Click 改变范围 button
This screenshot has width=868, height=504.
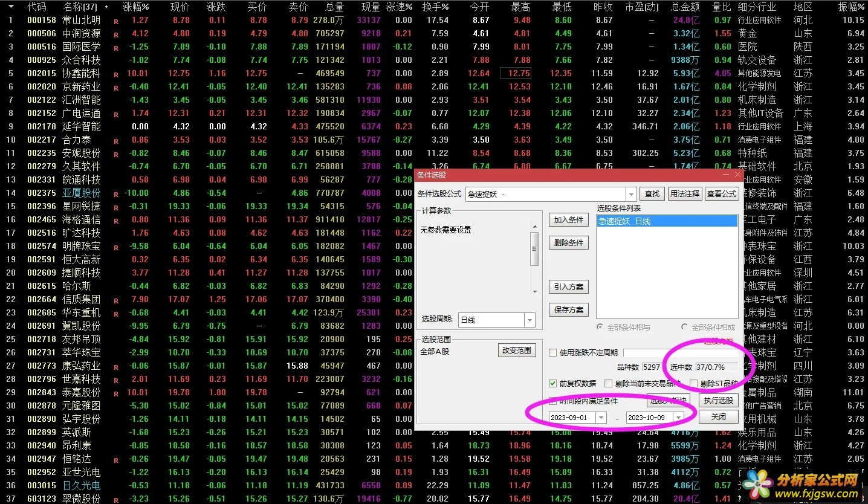[517, 351]
